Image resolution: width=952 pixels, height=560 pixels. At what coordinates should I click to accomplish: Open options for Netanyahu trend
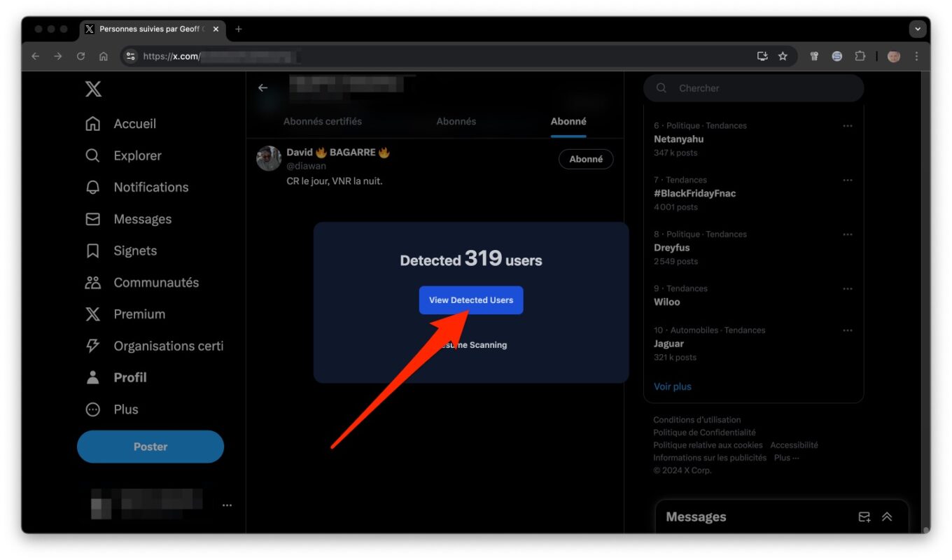point(848,126)
